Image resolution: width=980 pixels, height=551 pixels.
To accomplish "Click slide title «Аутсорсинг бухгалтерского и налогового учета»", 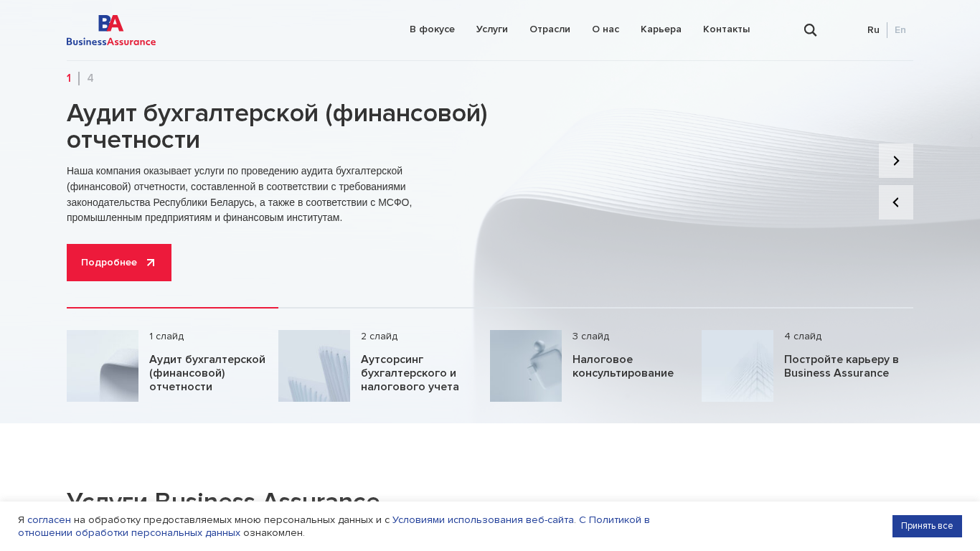I will click(410, 373).
